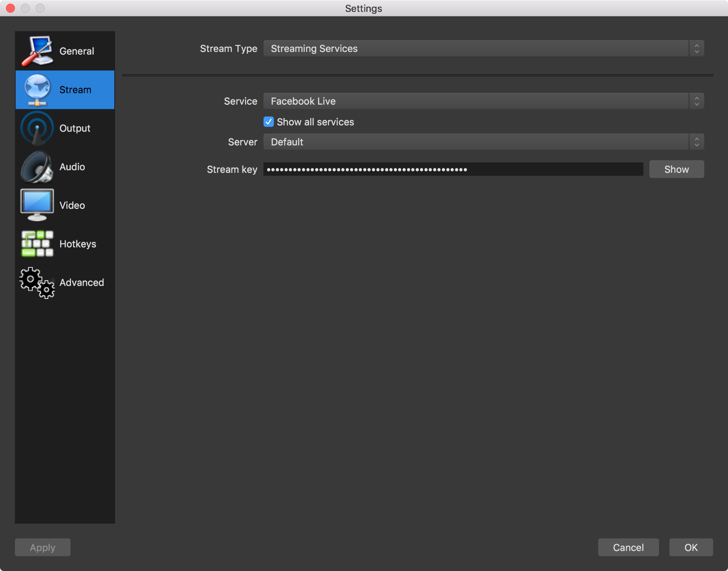Close the Settings window with red button
The image size is (728, 571).
[10, 8]
